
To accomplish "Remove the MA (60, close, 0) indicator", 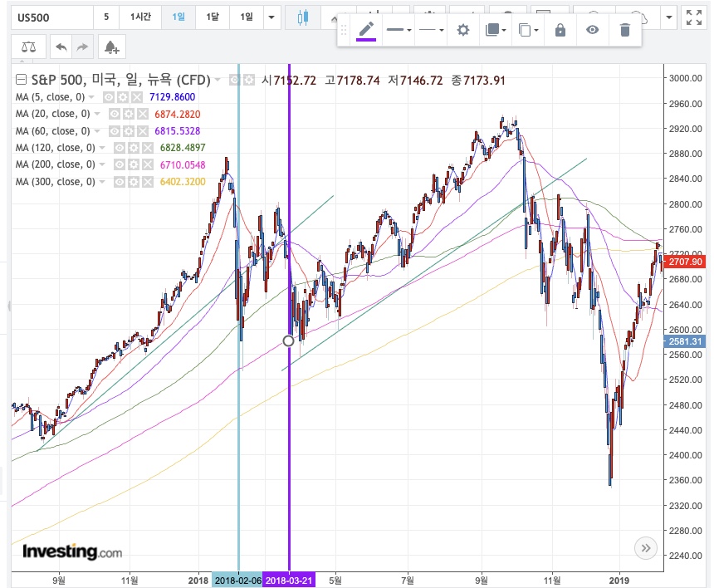I will click(x=143, y=131).
